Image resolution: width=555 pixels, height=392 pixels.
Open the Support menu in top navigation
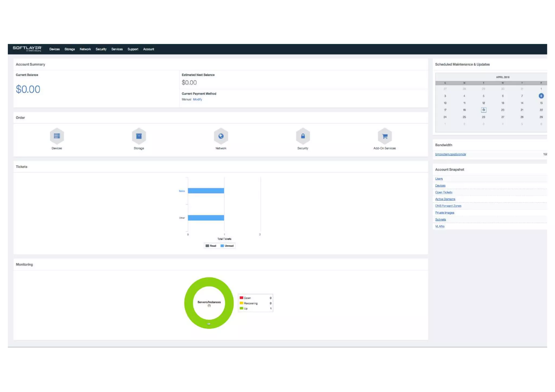click(133, 49)
